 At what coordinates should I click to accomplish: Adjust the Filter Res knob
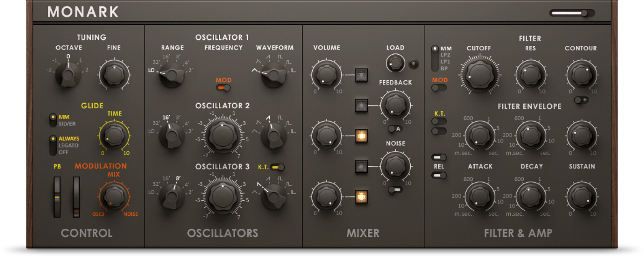[x=531, y=75]
